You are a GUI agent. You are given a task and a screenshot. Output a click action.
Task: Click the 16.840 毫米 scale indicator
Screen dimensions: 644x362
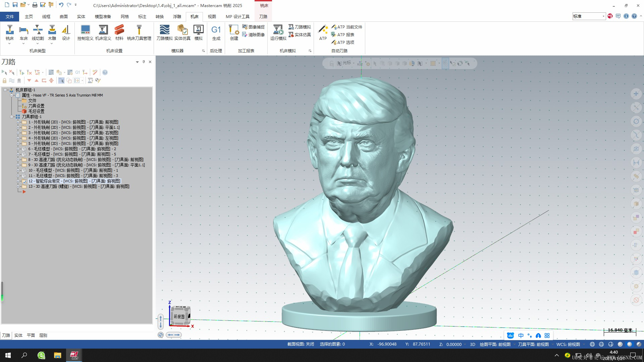[x=620, y=330]
